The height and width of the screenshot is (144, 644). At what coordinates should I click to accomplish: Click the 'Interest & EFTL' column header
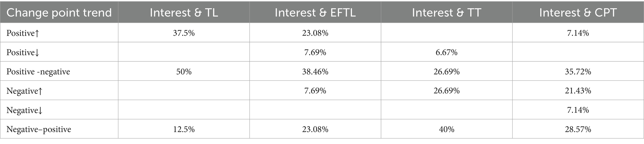tap(315, 13)
